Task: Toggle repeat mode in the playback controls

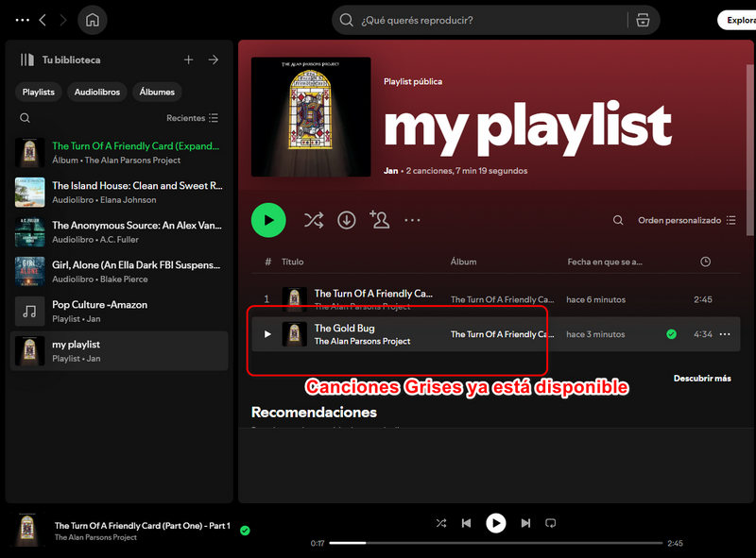Action: [x=551, y=523]
